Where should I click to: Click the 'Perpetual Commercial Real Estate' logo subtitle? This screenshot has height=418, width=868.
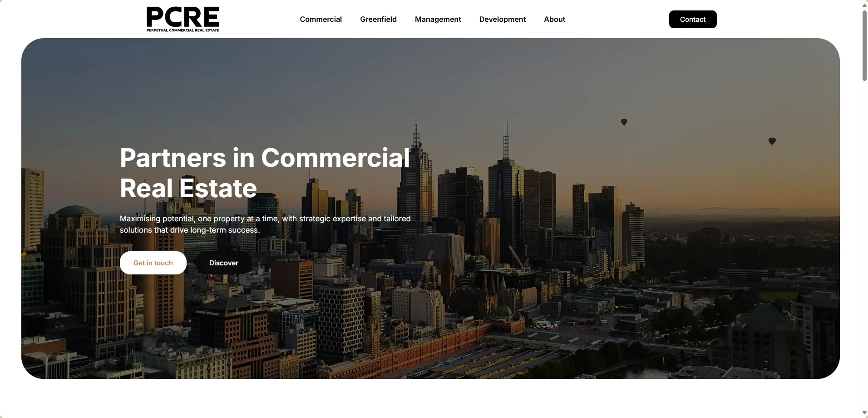182,30
